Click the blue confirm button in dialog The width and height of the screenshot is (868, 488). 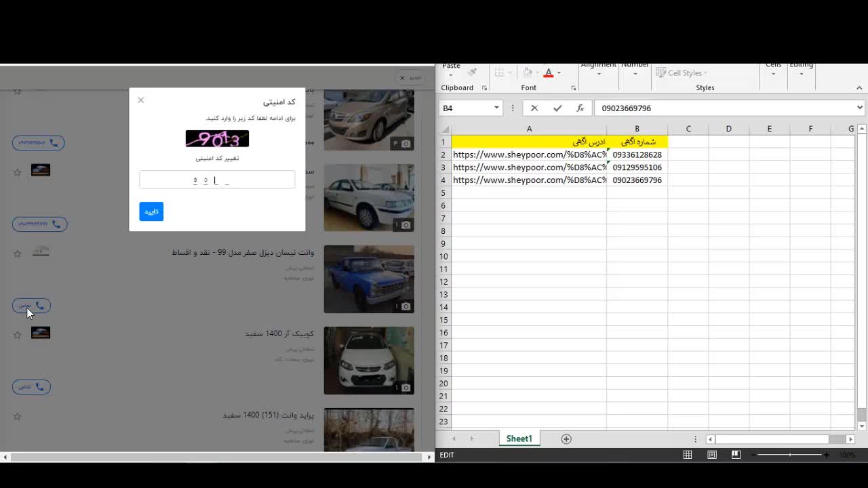pyautogui.click(x=151, y=211)
